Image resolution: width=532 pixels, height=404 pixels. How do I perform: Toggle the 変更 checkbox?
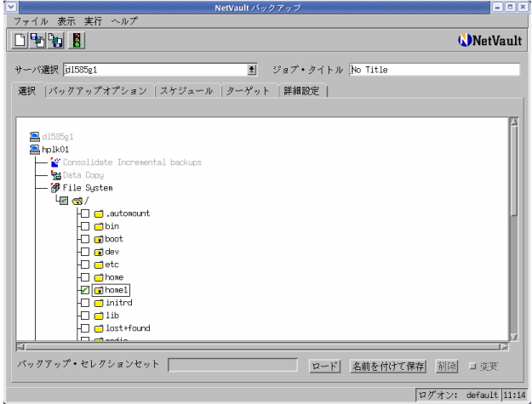point(472,366)
